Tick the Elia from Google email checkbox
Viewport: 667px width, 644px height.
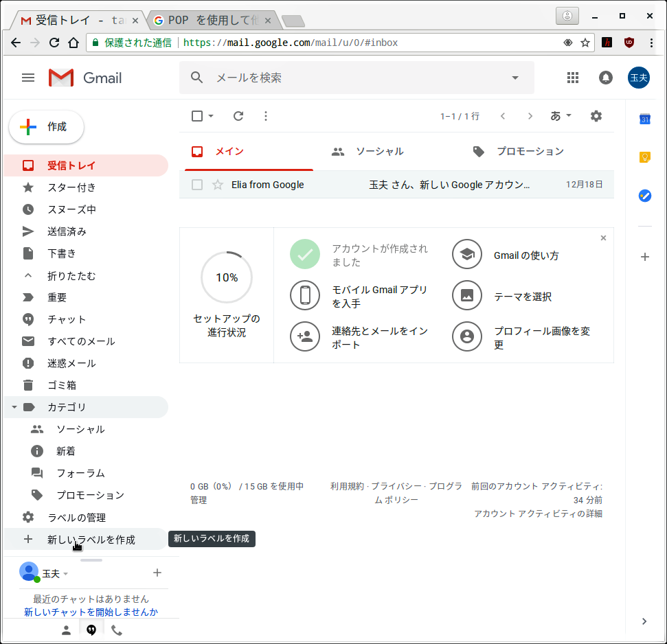pyautogui.click(x=197, y=185)
